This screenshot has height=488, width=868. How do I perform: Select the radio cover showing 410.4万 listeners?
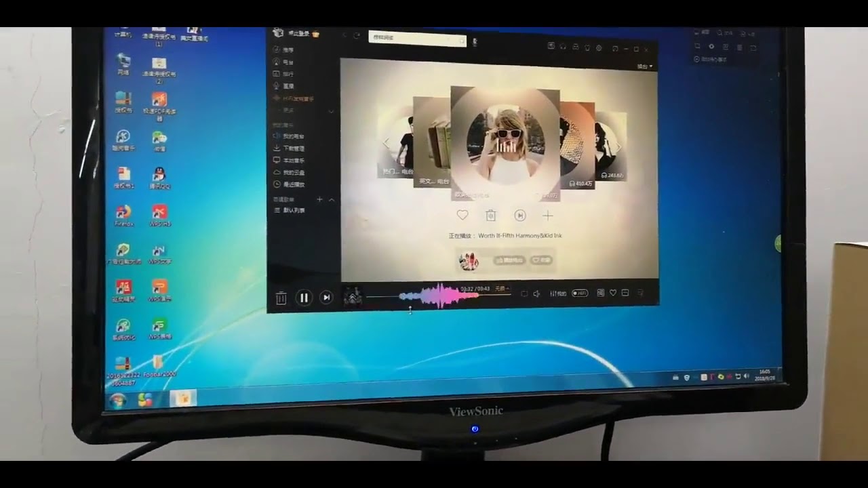[578, 145]
